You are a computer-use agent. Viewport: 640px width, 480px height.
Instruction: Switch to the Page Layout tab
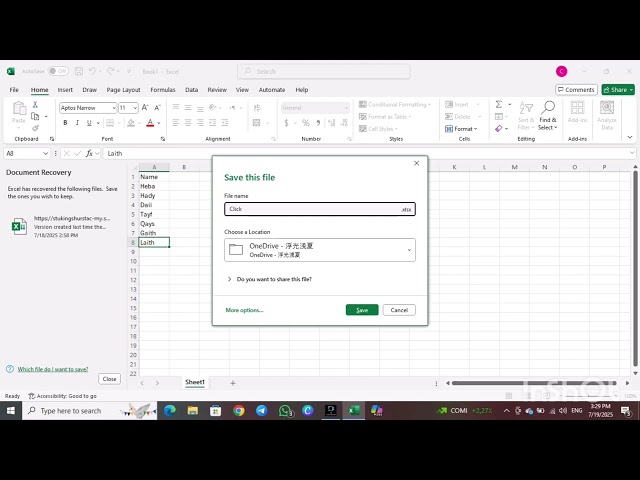pyautogui.click(x=123, y=90)
